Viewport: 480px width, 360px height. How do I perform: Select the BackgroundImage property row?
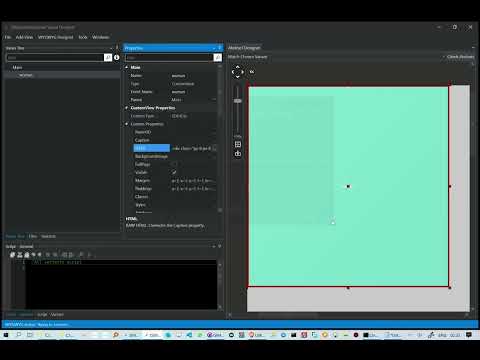click(x=152, y=156)
